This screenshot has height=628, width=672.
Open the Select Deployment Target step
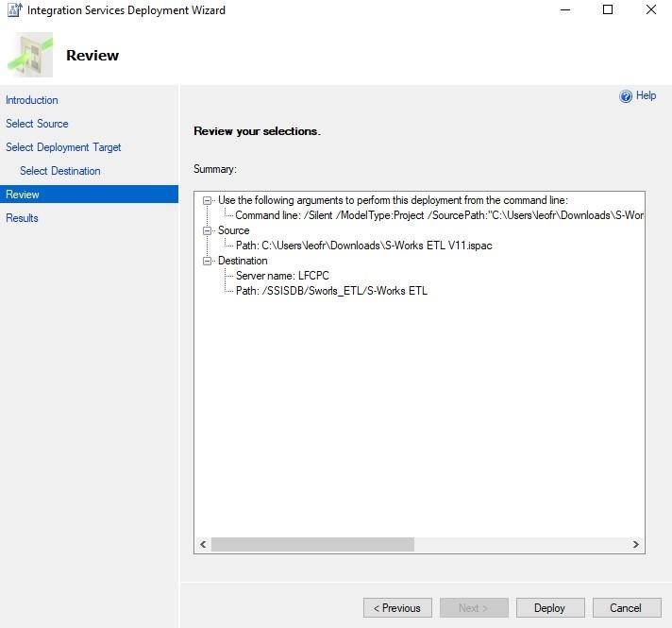click(63, 147)
